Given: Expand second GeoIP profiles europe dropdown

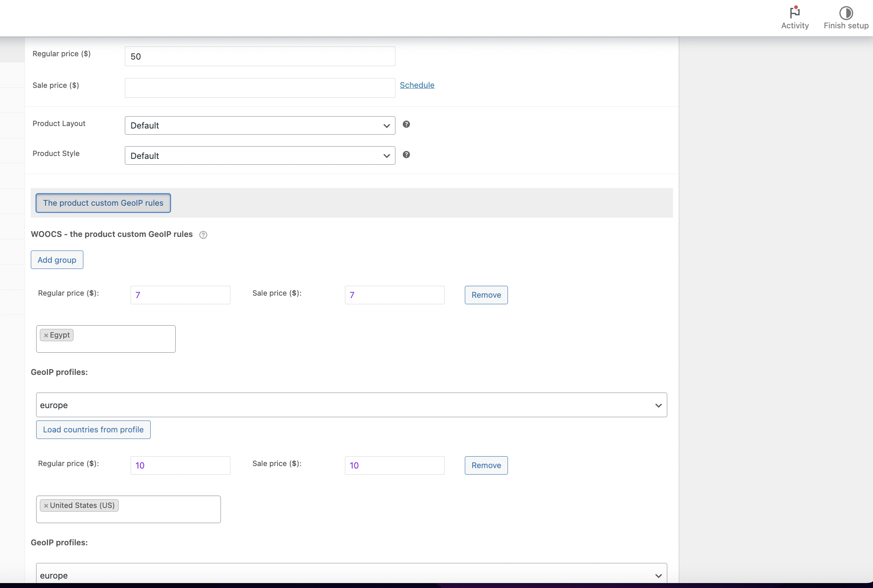Looking at the screenshot, I should coord(351,575).
